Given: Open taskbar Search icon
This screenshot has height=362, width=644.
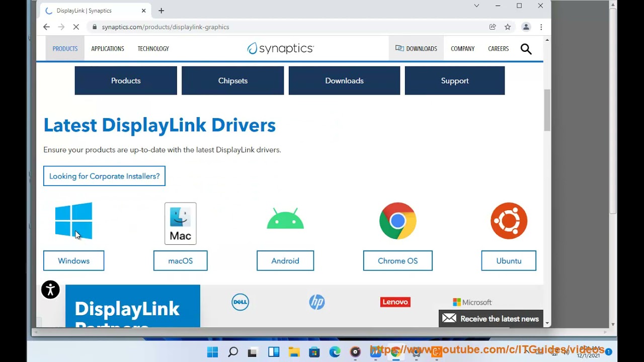Looking at the screenshot, I should click(x=233, y=352).
